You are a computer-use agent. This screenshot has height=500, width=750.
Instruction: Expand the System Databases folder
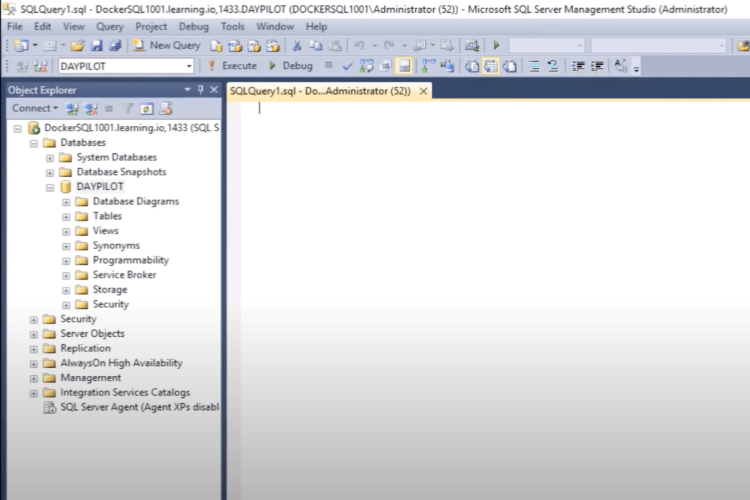(50, 158)
